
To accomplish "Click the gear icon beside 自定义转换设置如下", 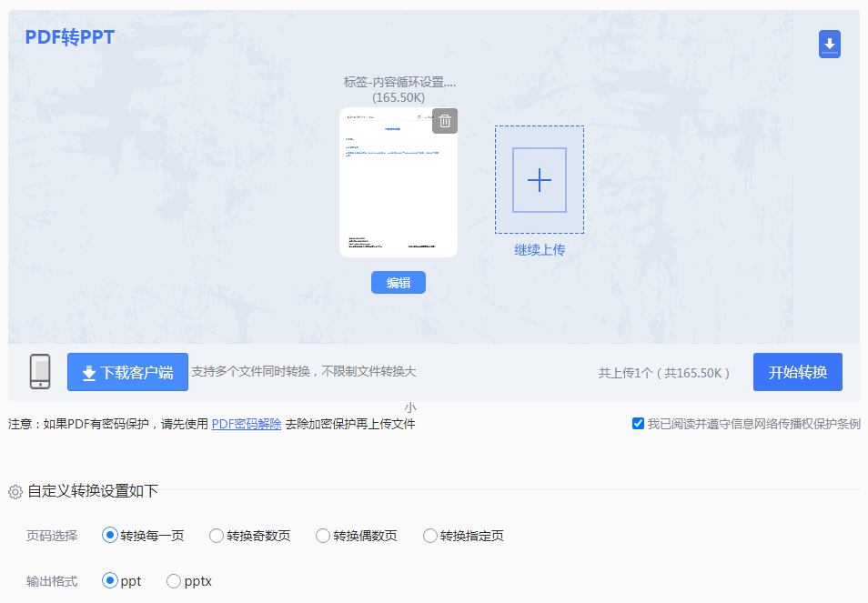I will [15, 490].
